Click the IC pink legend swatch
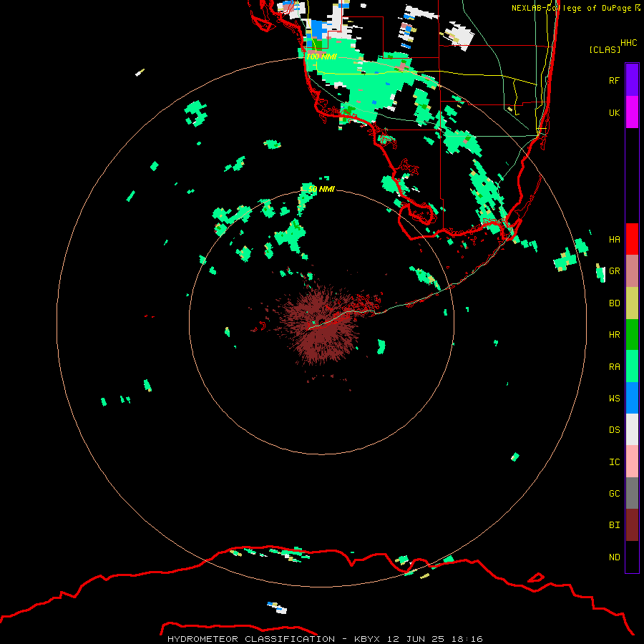The height and width of the screenshot is (644, 644). tap(632, 462)
